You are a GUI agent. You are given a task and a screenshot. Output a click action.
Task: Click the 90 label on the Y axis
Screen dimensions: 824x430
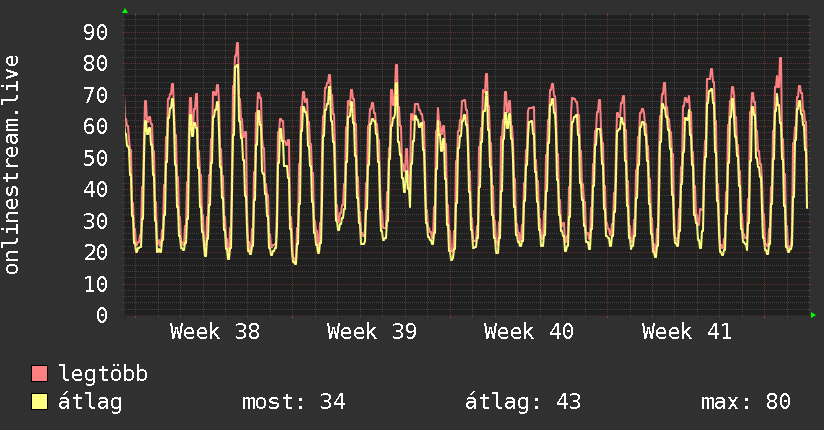point(96,33)
